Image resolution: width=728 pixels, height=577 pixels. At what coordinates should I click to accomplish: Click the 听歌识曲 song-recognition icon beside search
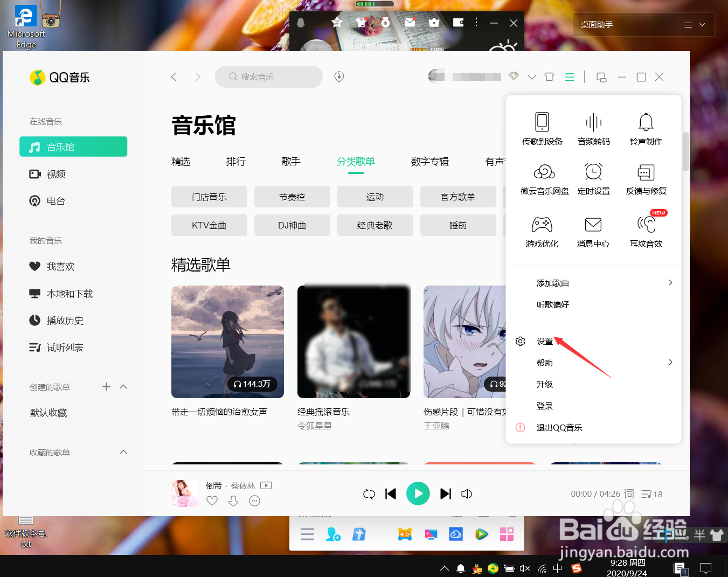[339, 77]
